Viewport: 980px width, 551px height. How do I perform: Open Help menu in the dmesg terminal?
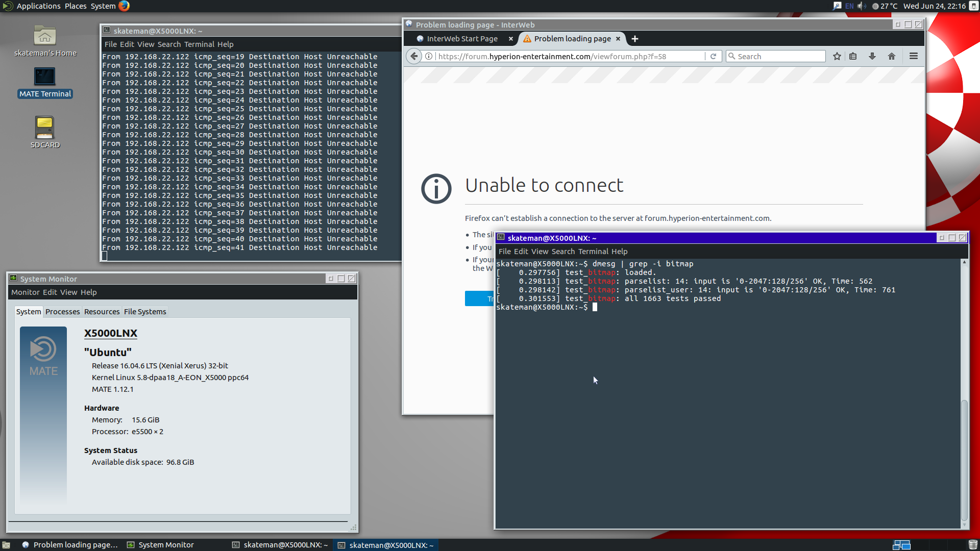[619, 252]
